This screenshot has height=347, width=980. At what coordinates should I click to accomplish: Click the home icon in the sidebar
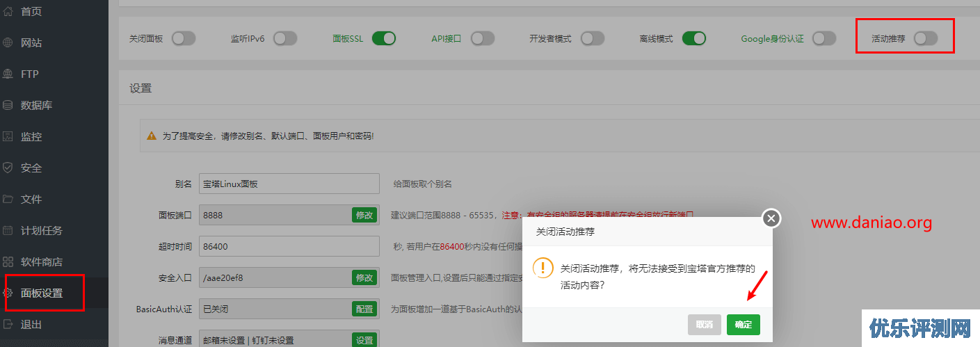(x=8, y=11)
